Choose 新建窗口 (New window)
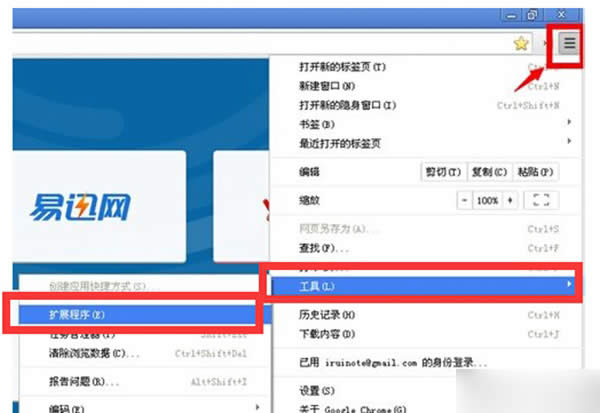This screenshot has width=600, height=413. [x=327, y=86]
